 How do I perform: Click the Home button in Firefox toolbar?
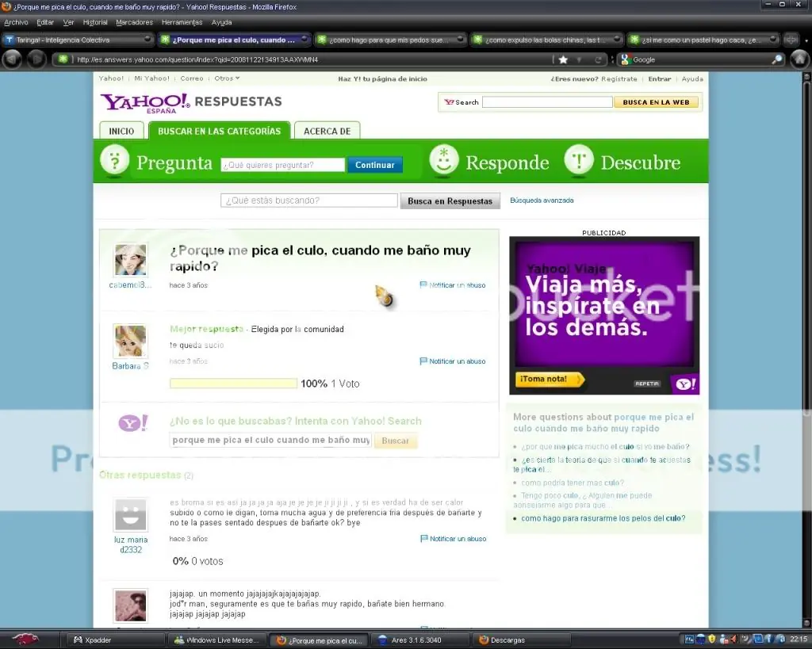point(799,59)
